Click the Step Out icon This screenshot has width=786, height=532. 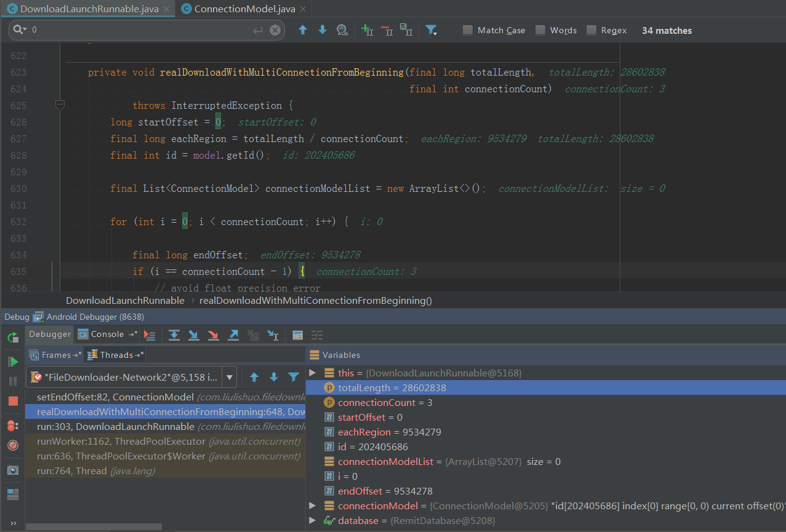pyautogui.click(x=233, y=335)
